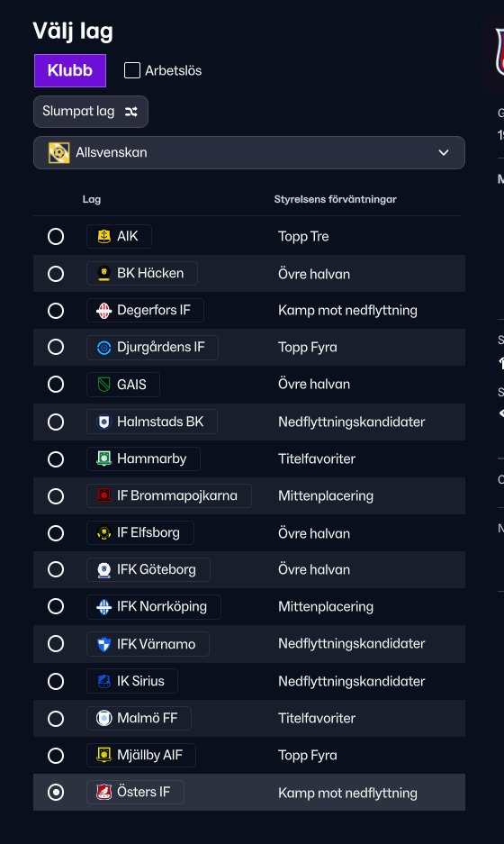Click the Degerfors IF club crest icon
504x844 pixels.
click(x=103, y=311)
